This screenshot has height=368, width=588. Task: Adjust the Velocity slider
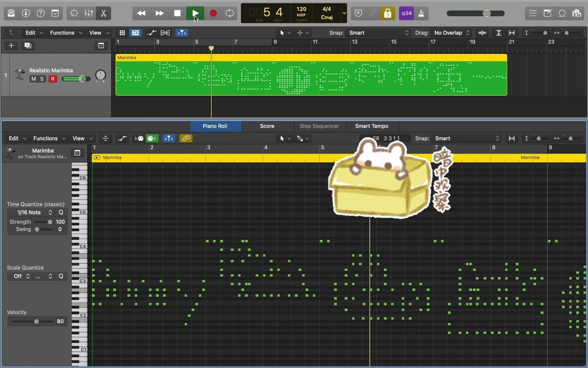32,321
